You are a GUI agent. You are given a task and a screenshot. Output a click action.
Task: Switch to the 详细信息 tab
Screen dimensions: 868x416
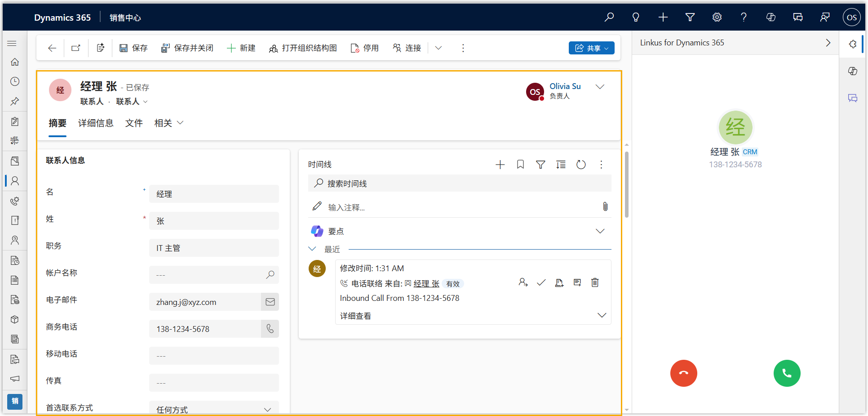96,123
